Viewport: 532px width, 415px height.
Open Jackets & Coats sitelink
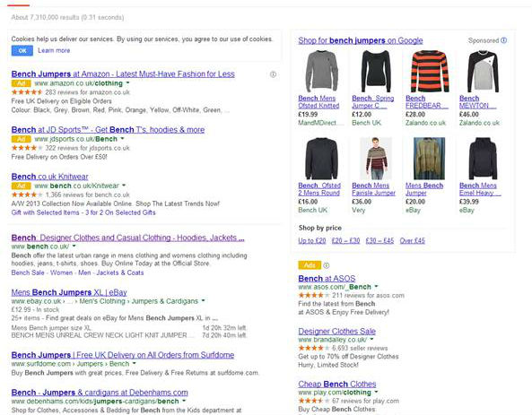pos(120,272)
